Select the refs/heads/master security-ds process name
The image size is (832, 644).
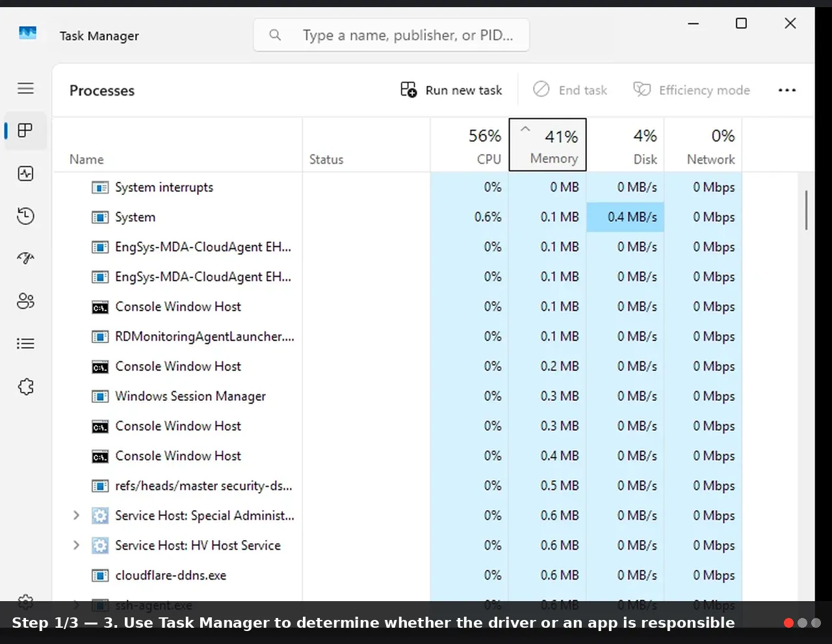pos(203,486)
